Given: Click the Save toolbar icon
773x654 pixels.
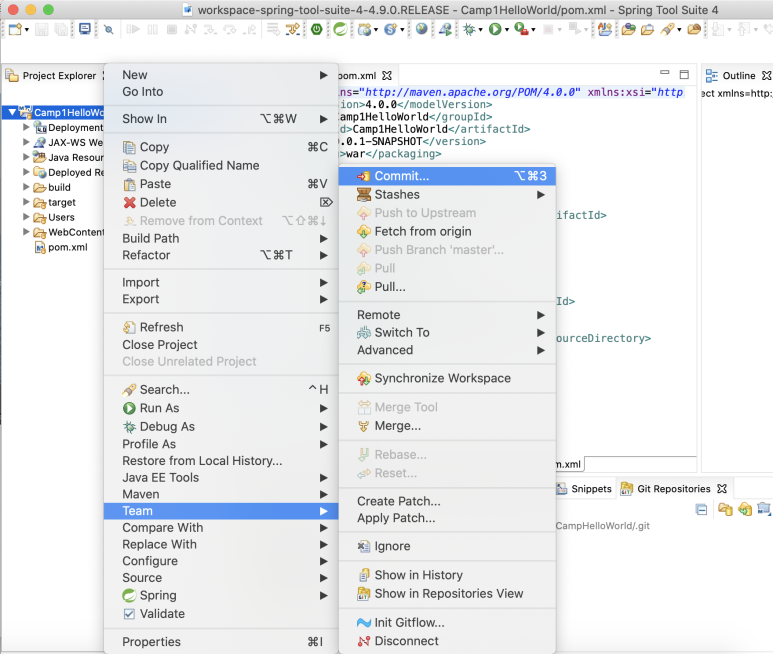Looking at the screenshot, I should pyautogui.click(x=41, y=30).
